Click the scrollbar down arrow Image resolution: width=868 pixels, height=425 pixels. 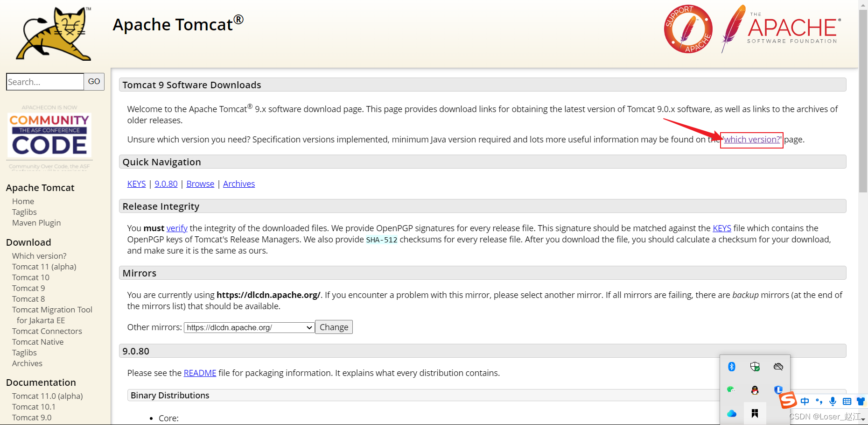pyautogui.click(x=863, y=420)
